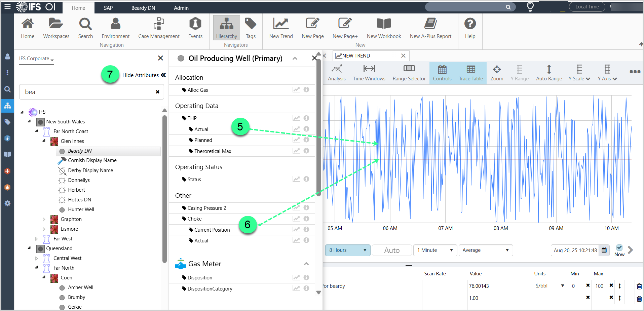Viewport: 644px width, 311px height.
Task: Toggle the Controls panel button
Action: click(x=442, y=73)
